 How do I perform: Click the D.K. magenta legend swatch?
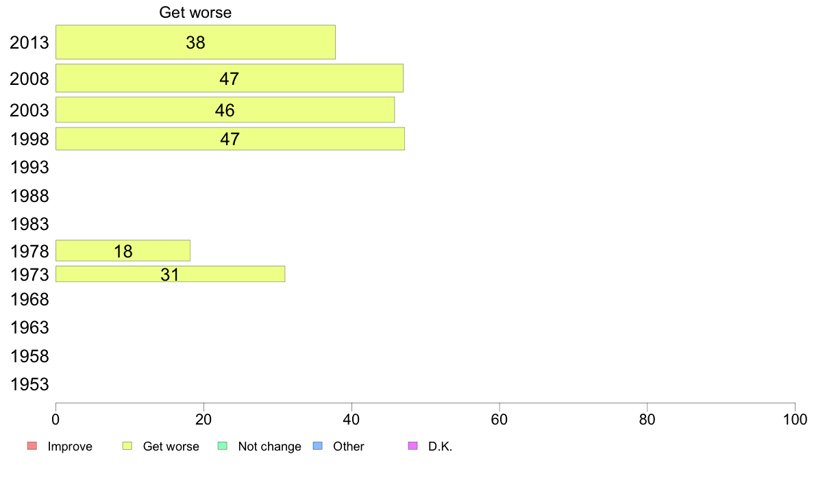pos(412,446)
